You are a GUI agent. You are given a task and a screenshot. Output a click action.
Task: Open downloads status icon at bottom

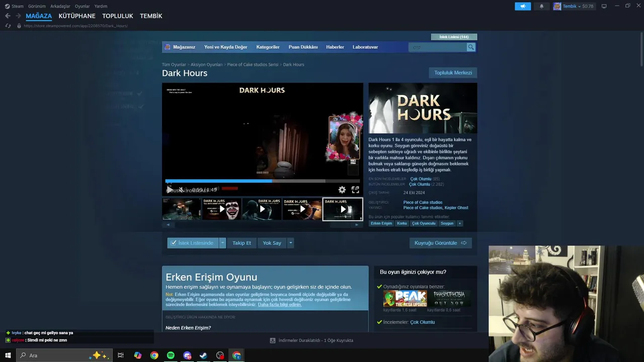point(273,340)
